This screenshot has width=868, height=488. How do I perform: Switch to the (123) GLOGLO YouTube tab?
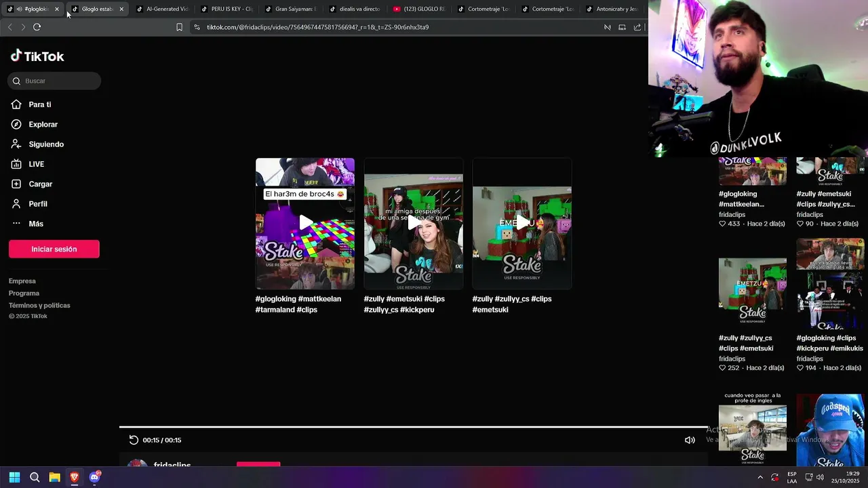click(x=420, y=9)
